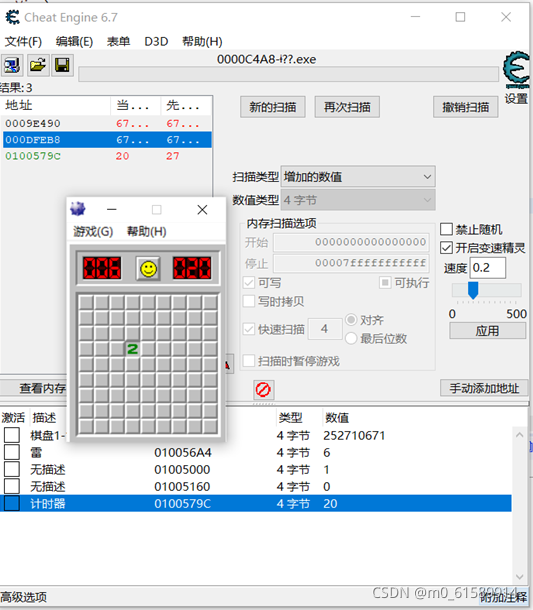This screenshot has height=610, width=533.
Task: Select scan result address 000DFEB8
Action: point(107,140)
